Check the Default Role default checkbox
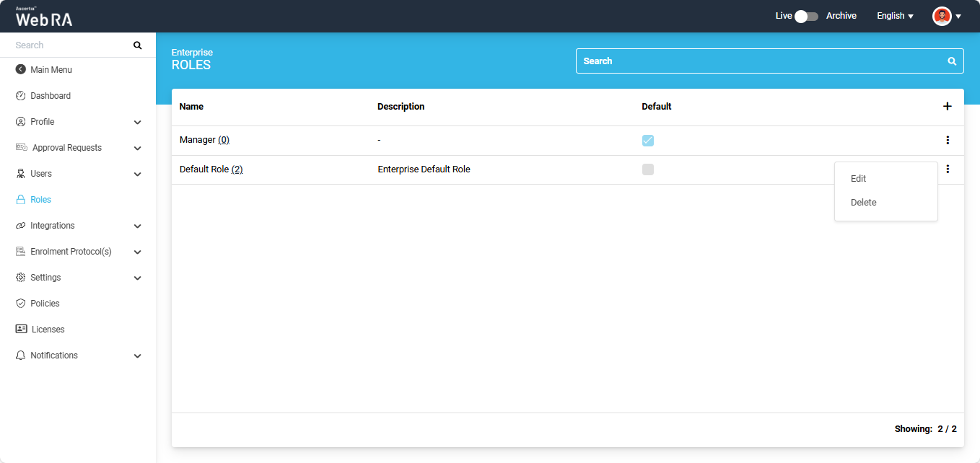The width and height of the screenshot is (980, 463). [x=648, y=169]
